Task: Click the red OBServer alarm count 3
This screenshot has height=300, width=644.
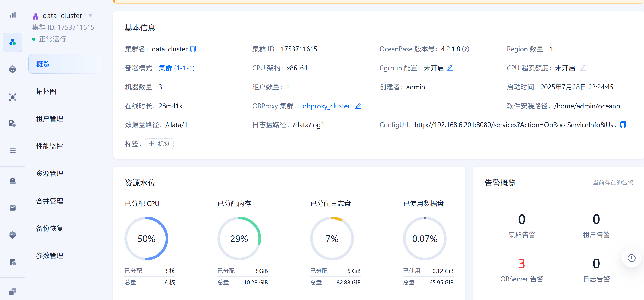Action: [521, 264]
